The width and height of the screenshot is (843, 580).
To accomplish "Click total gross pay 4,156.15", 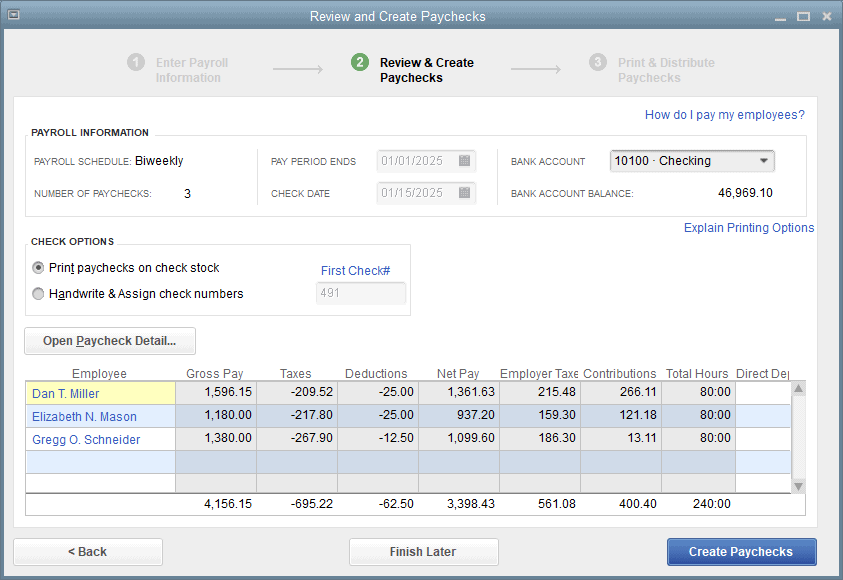I will tap(228, 504).
